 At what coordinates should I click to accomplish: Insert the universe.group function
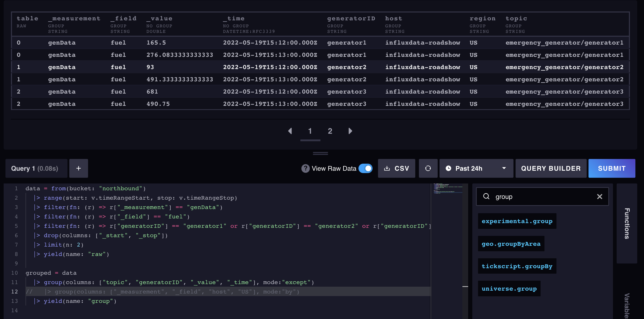tap(509, 289)
